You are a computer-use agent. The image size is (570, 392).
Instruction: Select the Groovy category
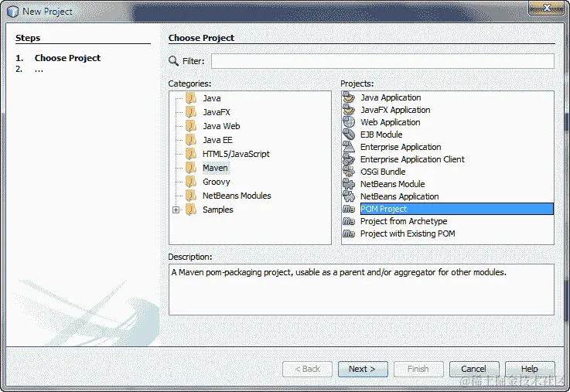pyautogui.click(x=217, y=182)
